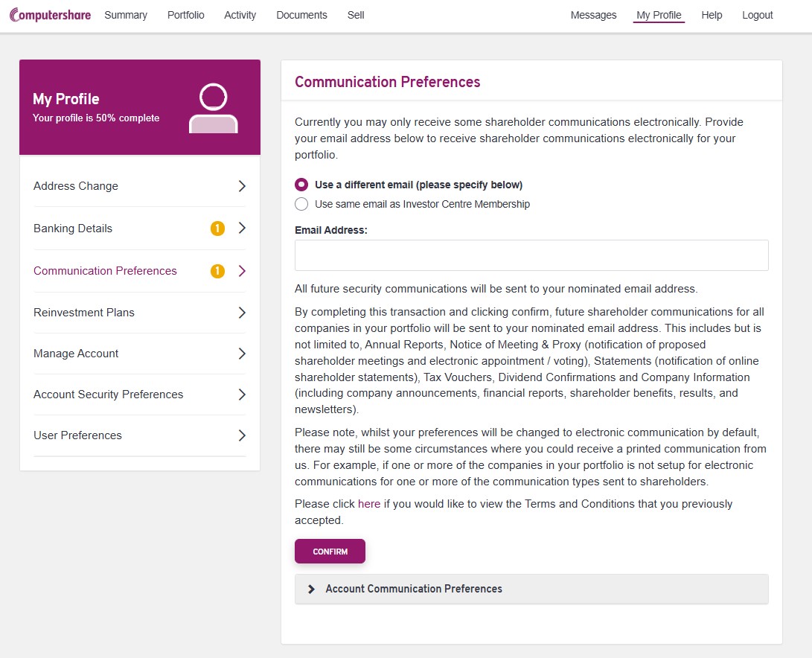Select 'Use same email as Investor Centre' option

point(301,204)
